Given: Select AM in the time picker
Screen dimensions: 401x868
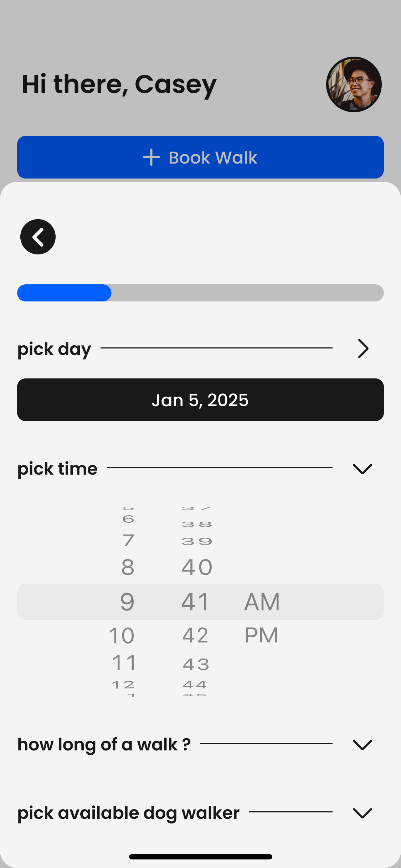Looking at the screenshot, I should (x=262, y=602).
